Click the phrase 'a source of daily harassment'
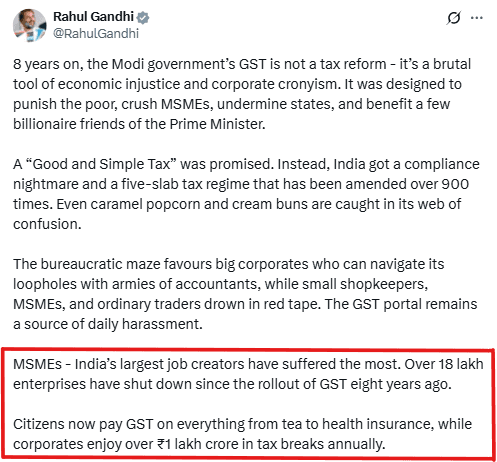Screen dimensions: 497x462 click(x=108, y=324)
